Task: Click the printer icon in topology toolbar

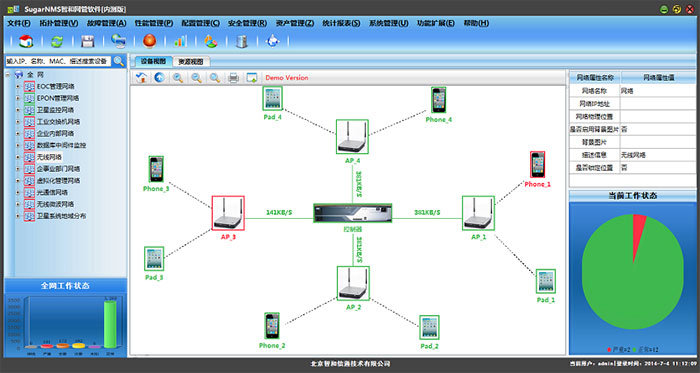Action: 233,78
